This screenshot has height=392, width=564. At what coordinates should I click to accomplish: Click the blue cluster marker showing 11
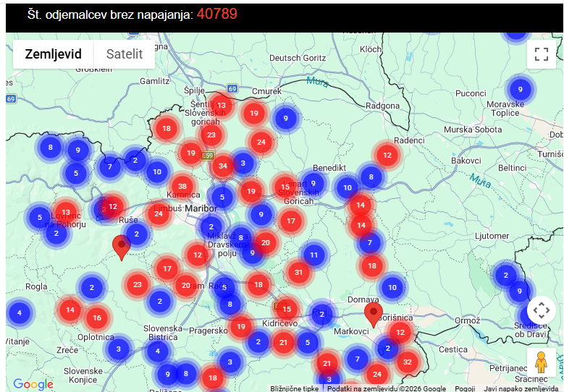[x=313, y=255]
